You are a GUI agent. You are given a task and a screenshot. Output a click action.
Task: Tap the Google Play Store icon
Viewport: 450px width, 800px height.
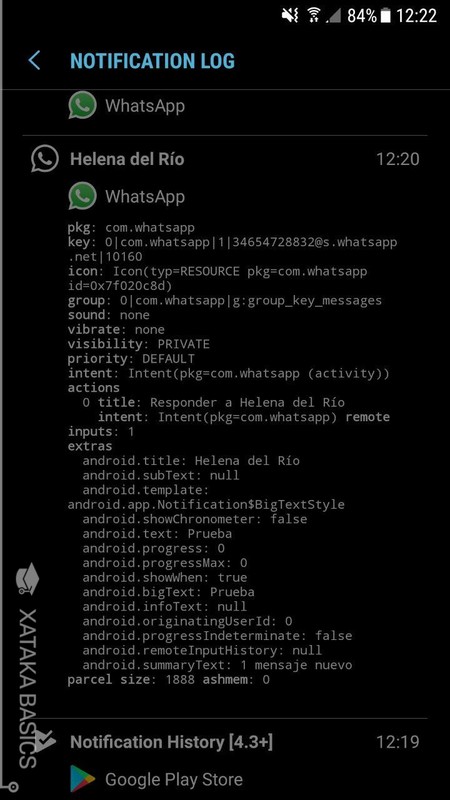pyautogui.click(x=83, y=779)
